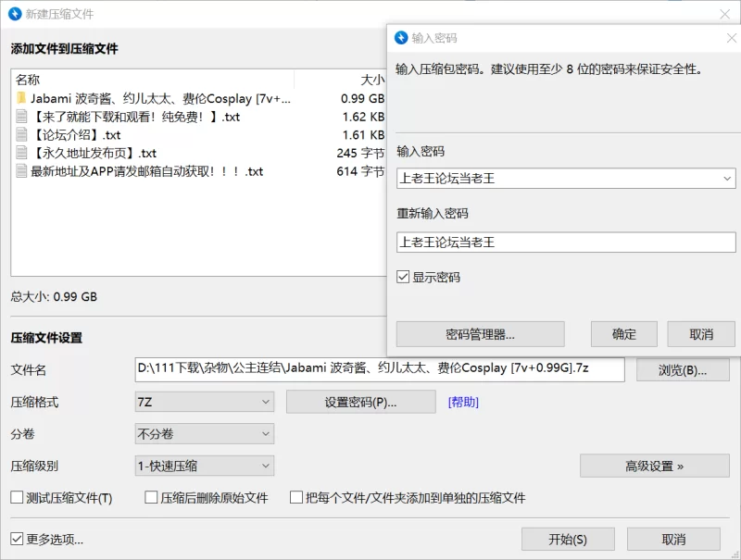
Task: Expand the 输入密码 combo box arrow
Action: (727, 178)
